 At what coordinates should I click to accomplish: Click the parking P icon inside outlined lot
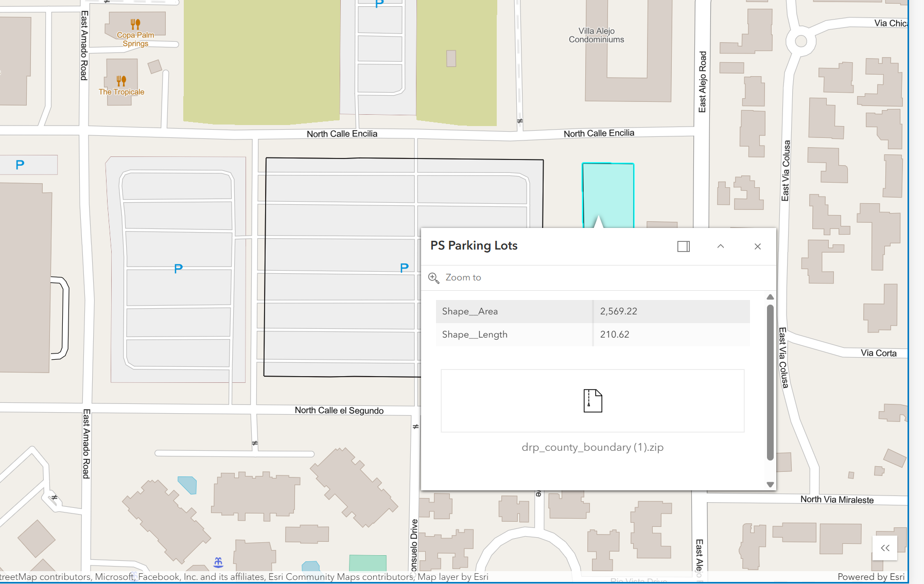404,268
